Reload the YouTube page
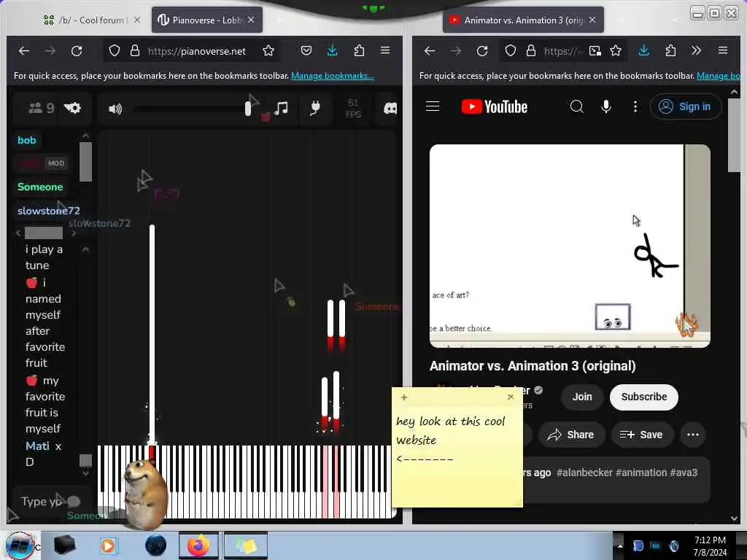The width and height of the screenshot is (747, 560). point(482,51)
